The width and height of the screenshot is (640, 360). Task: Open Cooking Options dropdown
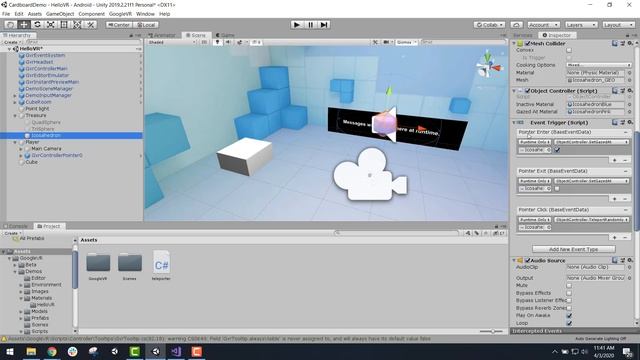(x=599, y=65)
